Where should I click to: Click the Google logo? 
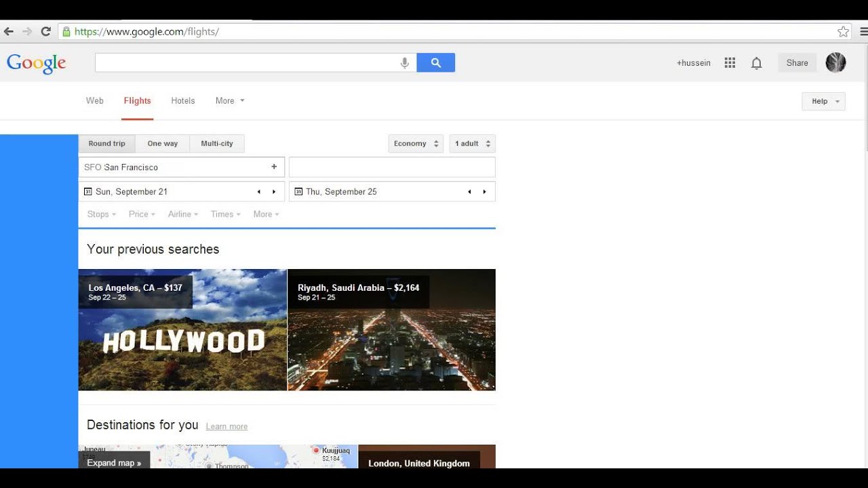point(37,63)
